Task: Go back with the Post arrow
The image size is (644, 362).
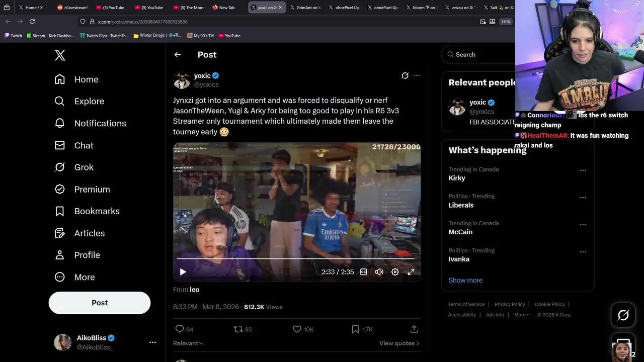Action: [x=178, y=55]
